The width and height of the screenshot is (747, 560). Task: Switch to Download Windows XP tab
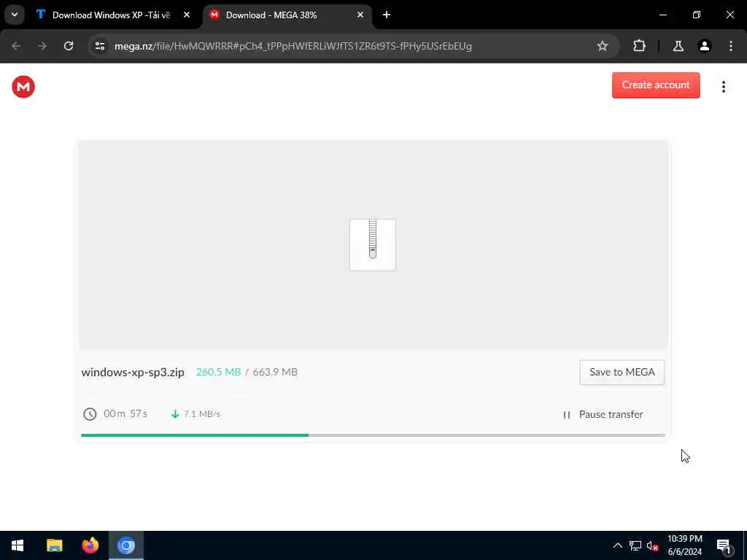click(111, 15)
